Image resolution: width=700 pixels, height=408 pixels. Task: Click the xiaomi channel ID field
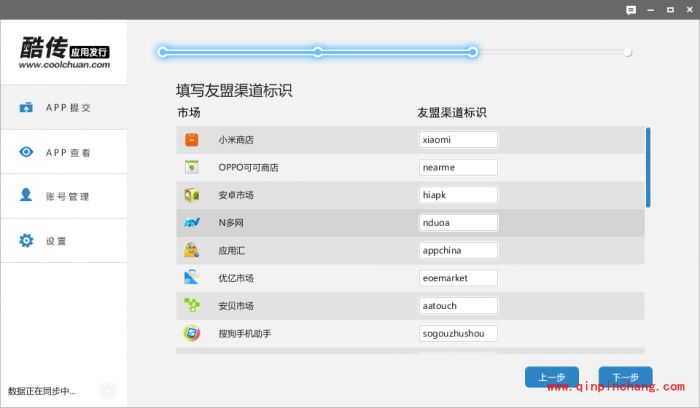[x=458, y=140]
